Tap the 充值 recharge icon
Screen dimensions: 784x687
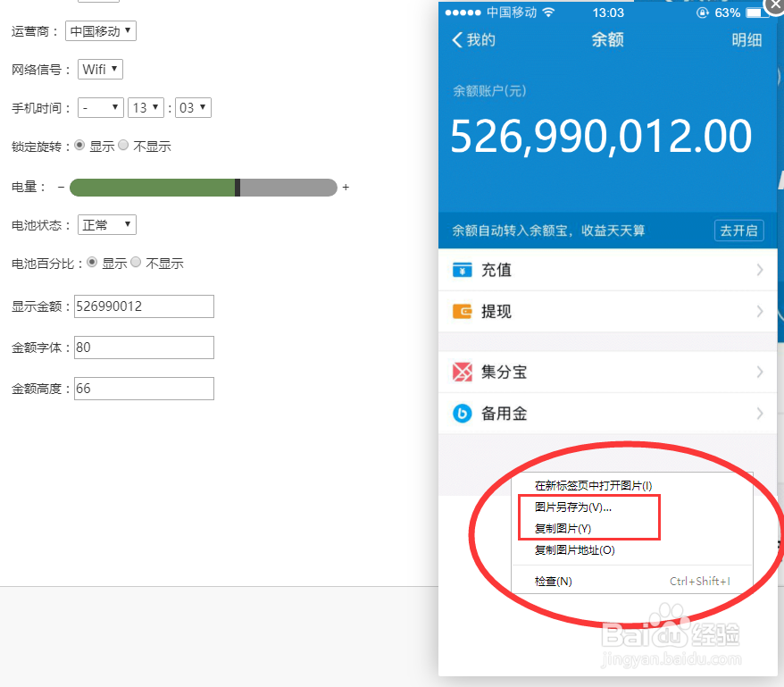coord(462,270)
